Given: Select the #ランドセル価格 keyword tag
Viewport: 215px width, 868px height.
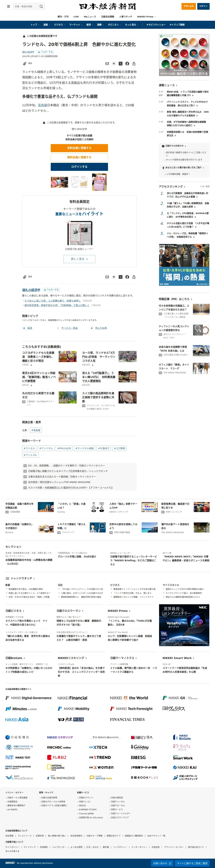Looking at the screenshot, I should point(85,448).
